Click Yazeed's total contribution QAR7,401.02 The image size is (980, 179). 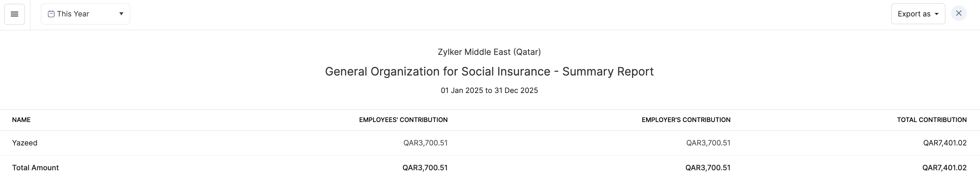tap(945, 143)
